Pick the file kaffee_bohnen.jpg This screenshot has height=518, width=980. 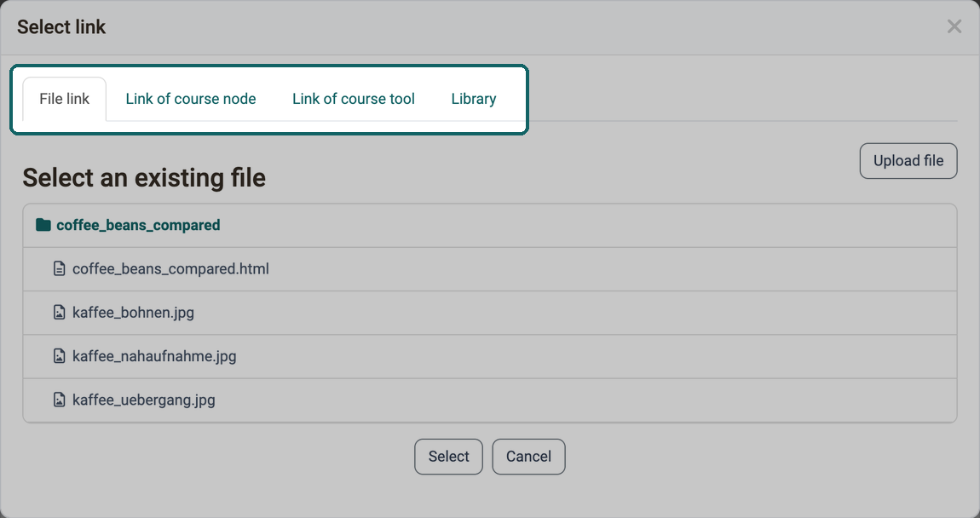click(133, 313)
